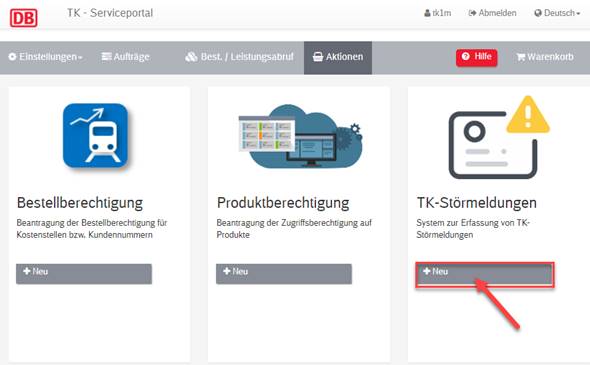Click the red Hilfe button
Screen dimensions: 590x365
476,57
